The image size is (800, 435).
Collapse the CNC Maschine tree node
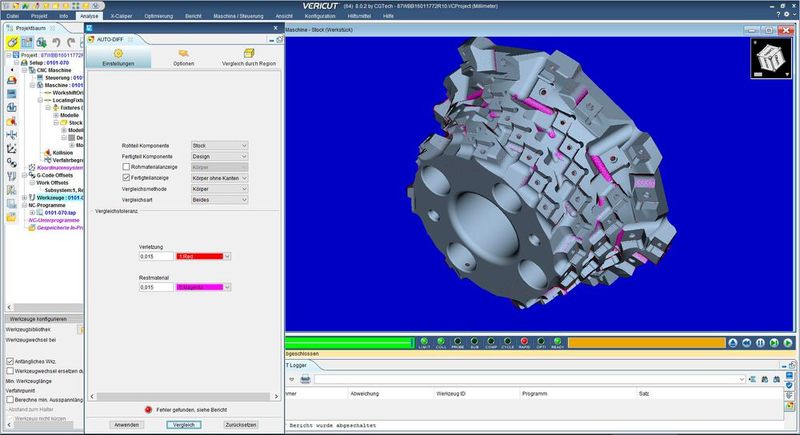24,70
